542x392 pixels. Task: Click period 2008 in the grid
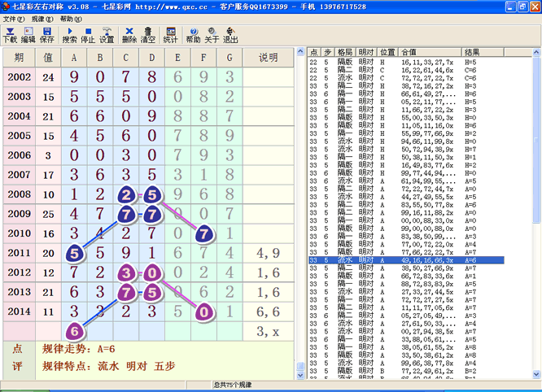coord(19,194)
